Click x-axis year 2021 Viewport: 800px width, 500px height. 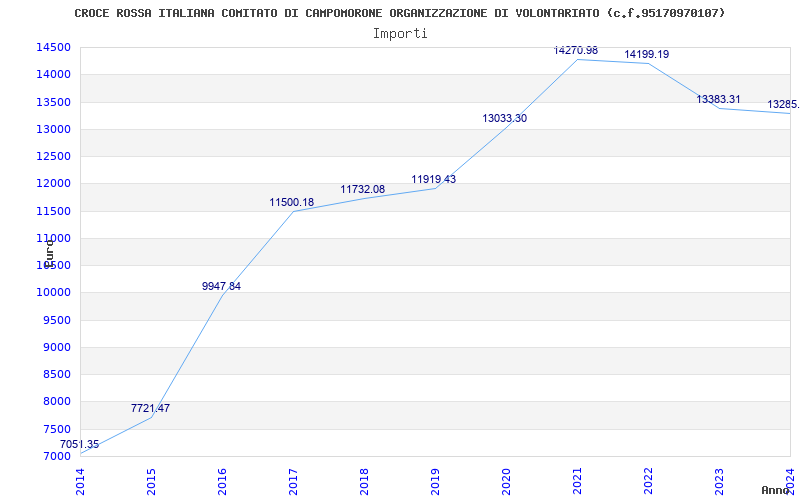pyautogui.click(x=577, y=482)
